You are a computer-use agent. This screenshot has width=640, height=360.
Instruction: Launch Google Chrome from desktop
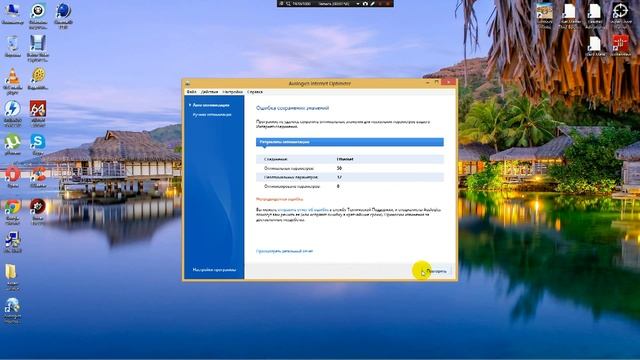point(13,211)
